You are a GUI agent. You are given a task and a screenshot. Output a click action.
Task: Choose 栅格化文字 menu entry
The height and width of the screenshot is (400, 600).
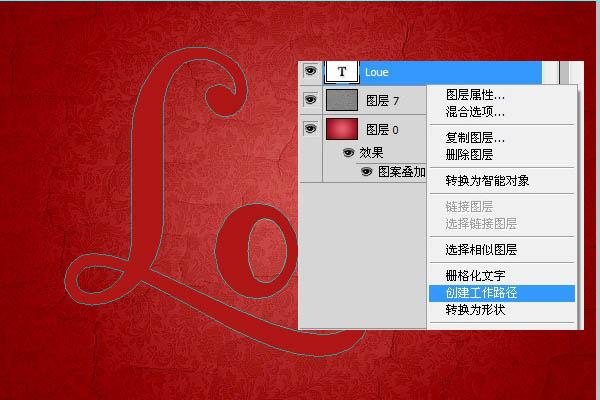pyautogui.click(x=475, y=275)
